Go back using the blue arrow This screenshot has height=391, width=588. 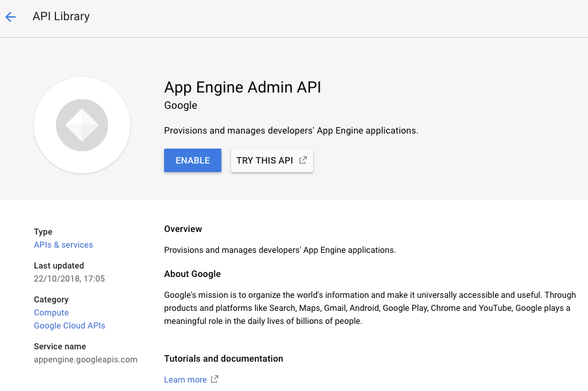point(10,17)
